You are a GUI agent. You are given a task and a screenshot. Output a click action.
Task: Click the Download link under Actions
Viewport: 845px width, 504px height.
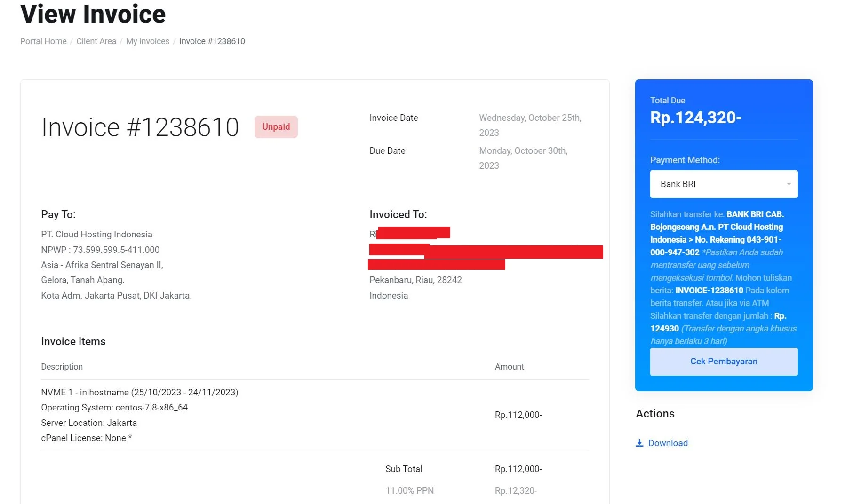(x=668, y=443)
